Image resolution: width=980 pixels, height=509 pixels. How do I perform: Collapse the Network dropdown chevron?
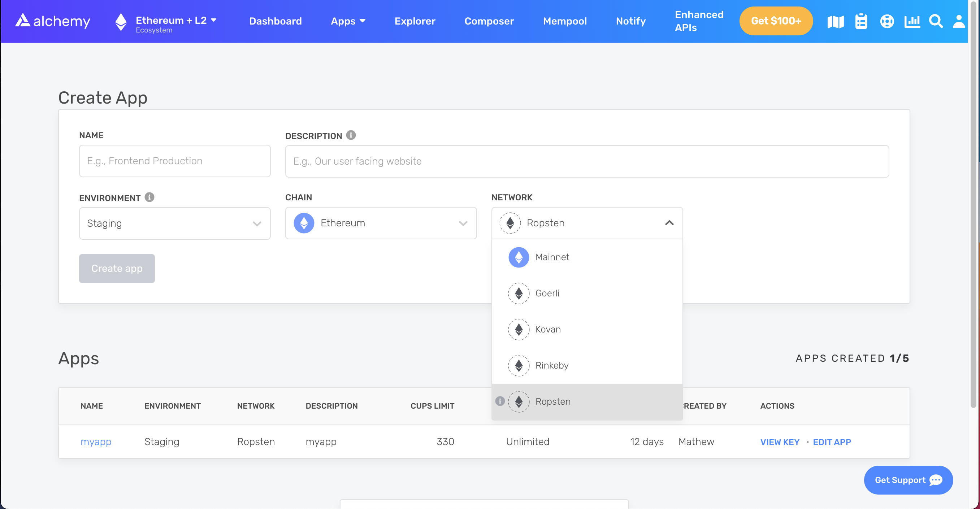[669, 223]
